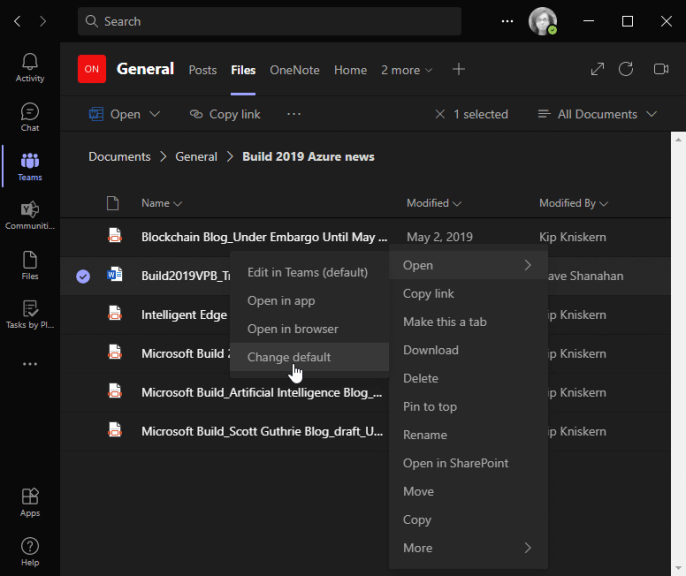Image resolution: width=686 pixels, height=576 pixels.
Task: Expand the More submenu in context menu
Action: tap(468, 548)
